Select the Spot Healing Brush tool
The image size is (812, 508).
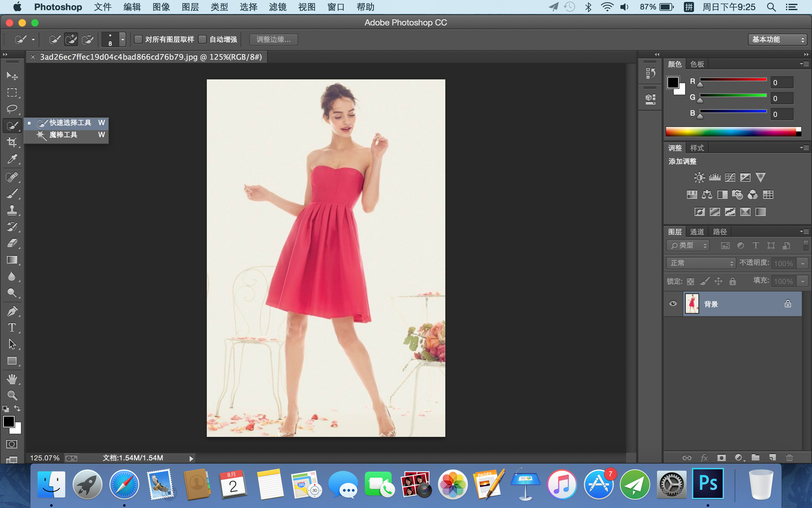click(12, 177)
